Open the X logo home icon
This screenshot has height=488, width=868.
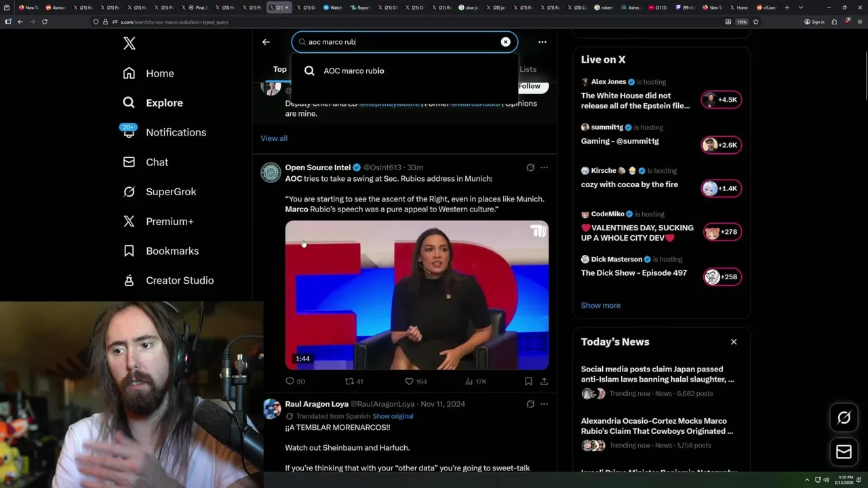pyautogui.click(x=130, y=44)
